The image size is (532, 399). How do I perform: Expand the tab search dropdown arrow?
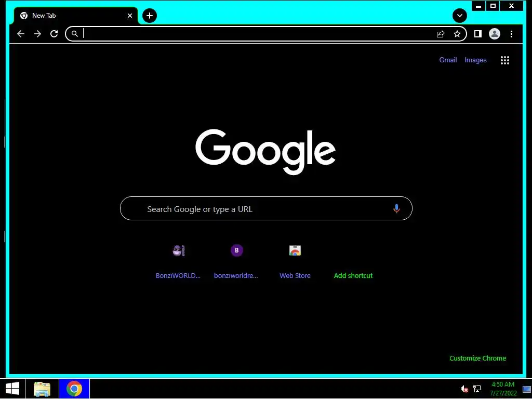tap(460, 16)
